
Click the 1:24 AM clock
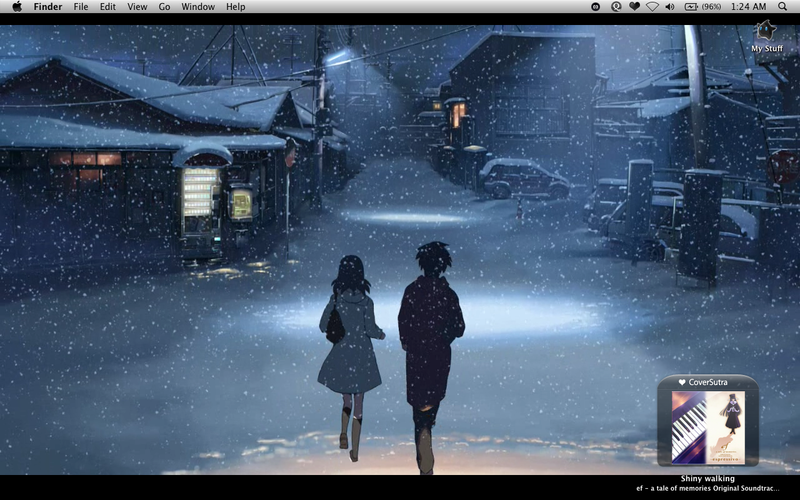tap(748, 7)
